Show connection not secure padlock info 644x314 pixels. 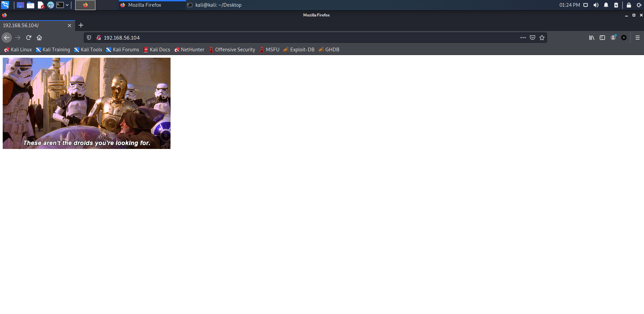point(99,38)
